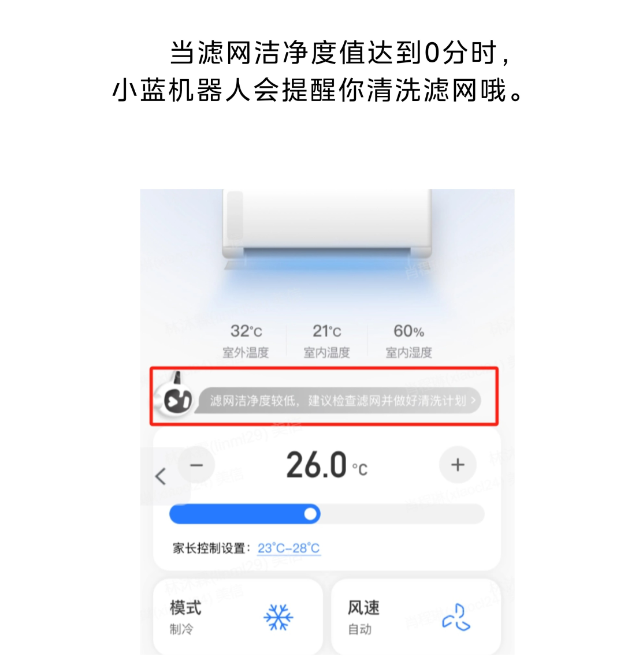Tap the 60% indoor humidity reading
The width and height of the screenshot is (624, 672).
(x=408, y=331)
